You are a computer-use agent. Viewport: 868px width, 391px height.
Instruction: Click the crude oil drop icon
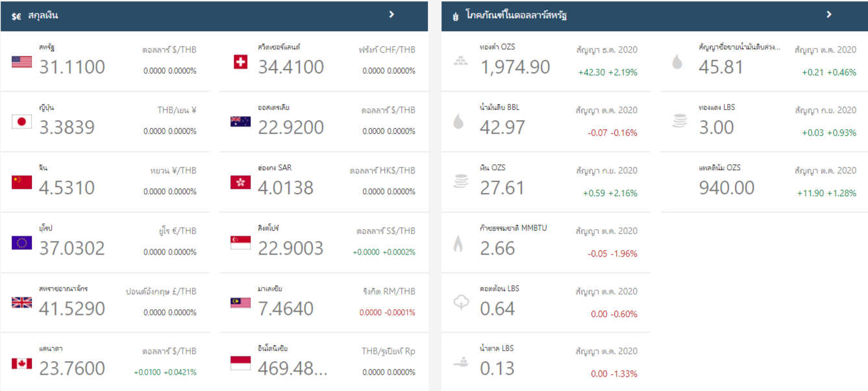pos(458,121)
